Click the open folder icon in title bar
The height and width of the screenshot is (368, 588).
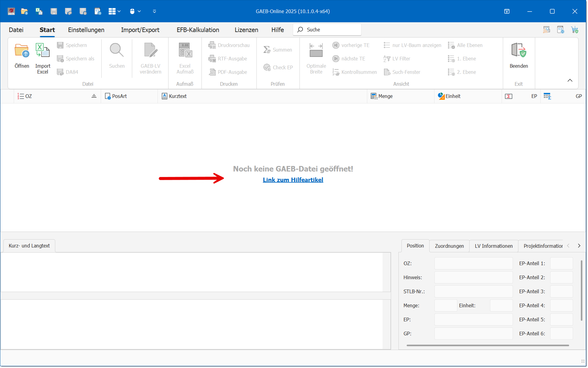tap(24, 11)
